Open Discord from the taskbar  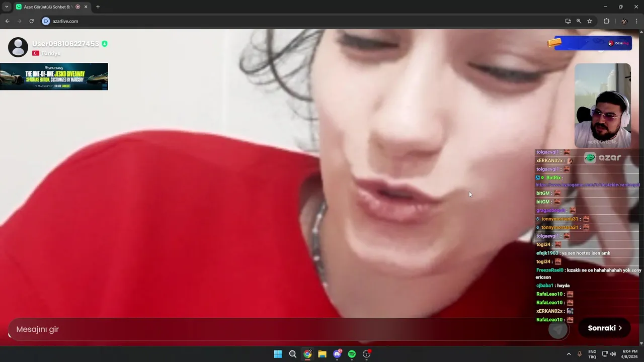pos(337,354)
